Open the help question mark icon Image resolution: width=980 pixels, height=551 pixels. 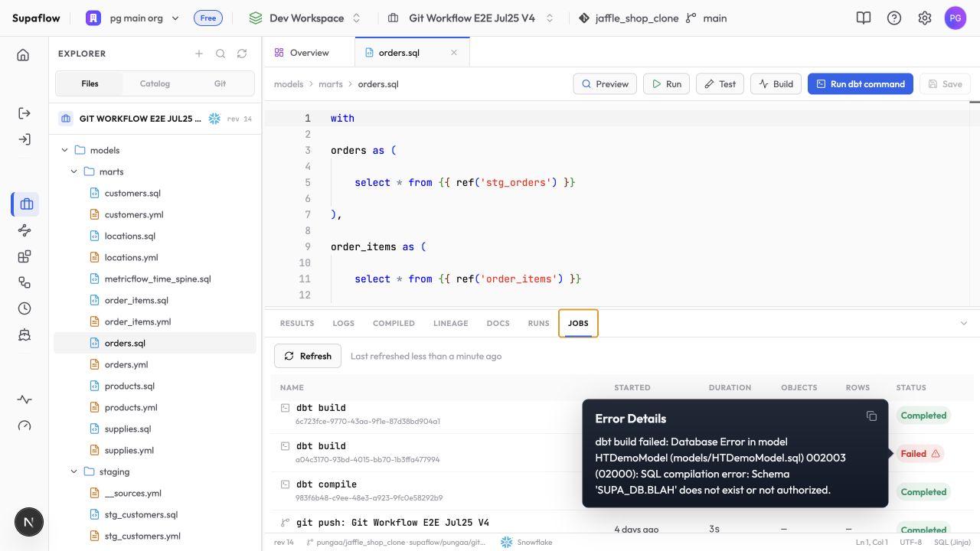[x=894, y=18]
